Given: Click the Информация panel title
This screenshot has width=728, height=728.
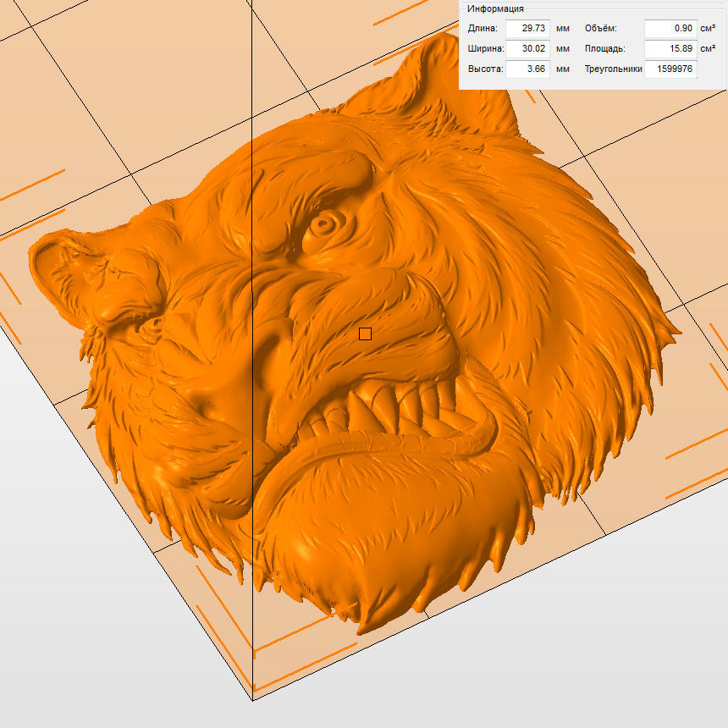Looking at the screenshot, I should coord(495,8).
